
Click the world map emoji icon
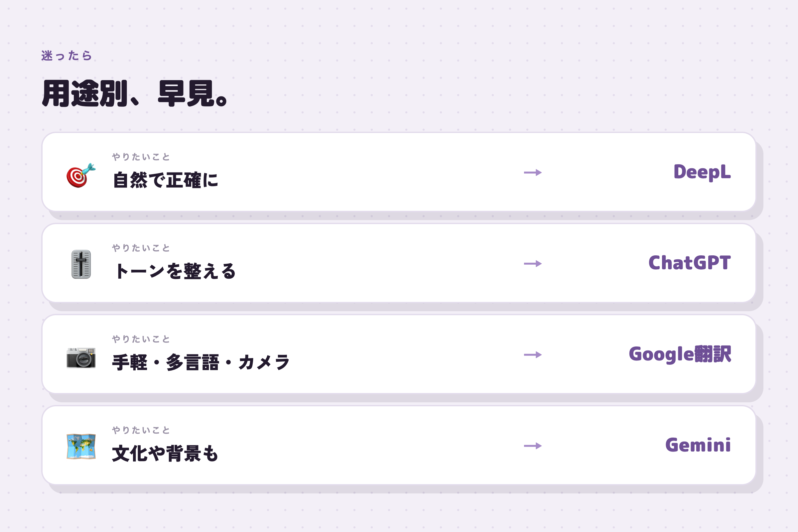tap(81, 447)
